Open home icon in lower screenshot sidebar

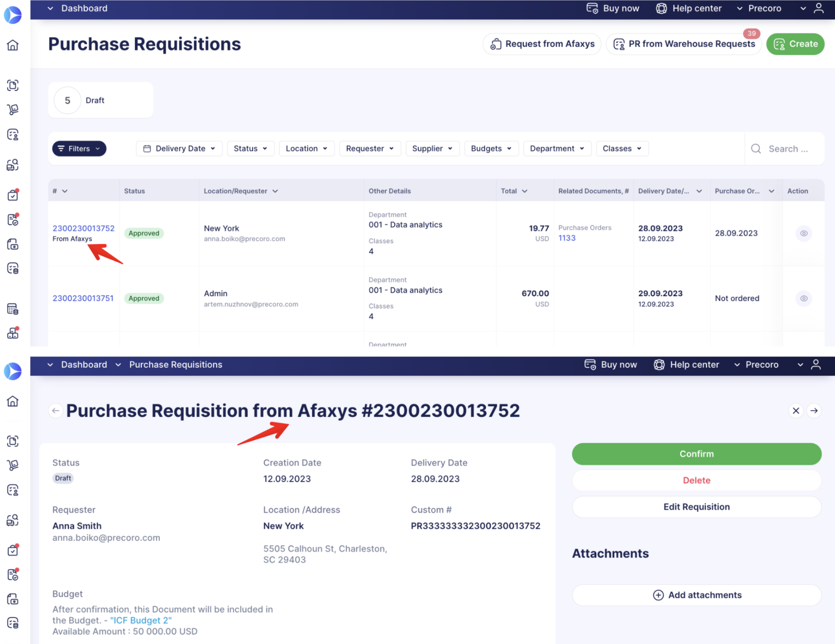click(x=13, y=401)
